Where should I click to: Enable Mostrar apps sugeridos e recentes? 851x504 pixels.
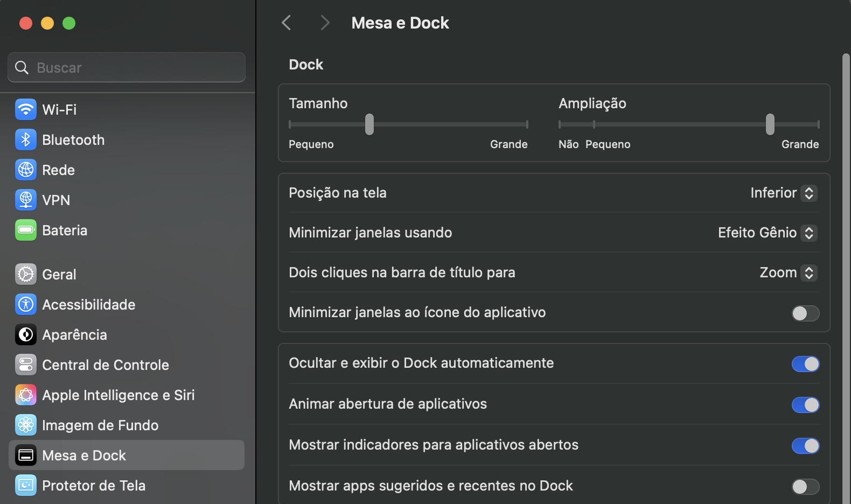coord(805,487)
